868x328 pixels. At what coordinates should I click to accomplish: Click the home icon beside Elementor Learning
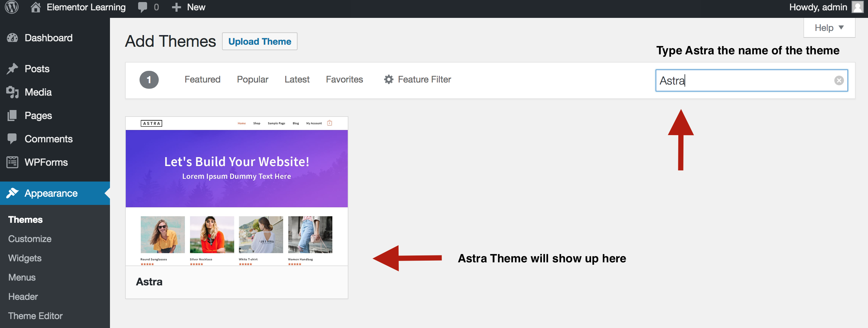click(35, 7)
